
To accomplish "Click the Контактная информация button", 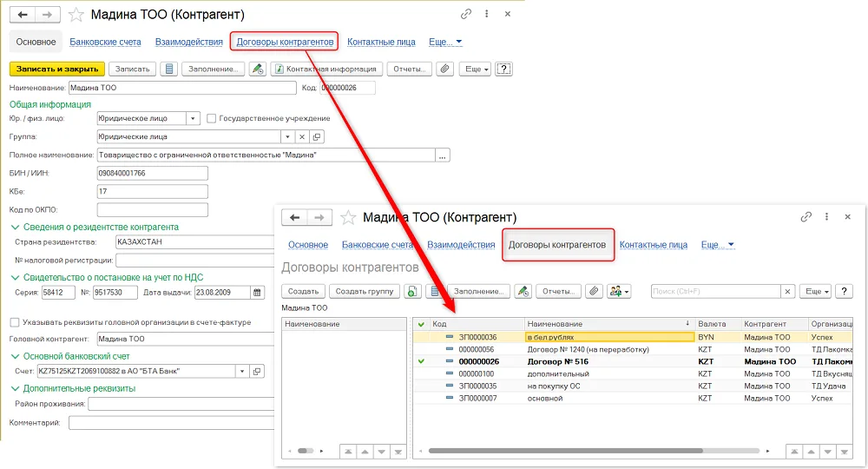I will click(326, 69).
